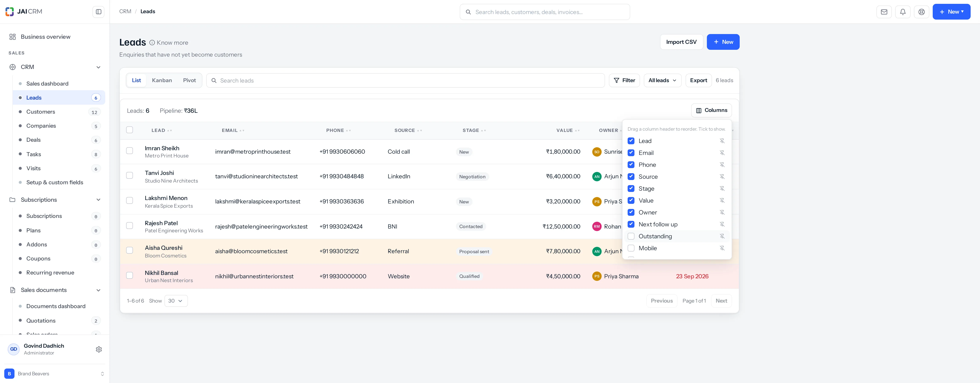Focus the Search leads field
Image resolution: width=980 pixels, height=383 pixels.
(x=406, y=80)
